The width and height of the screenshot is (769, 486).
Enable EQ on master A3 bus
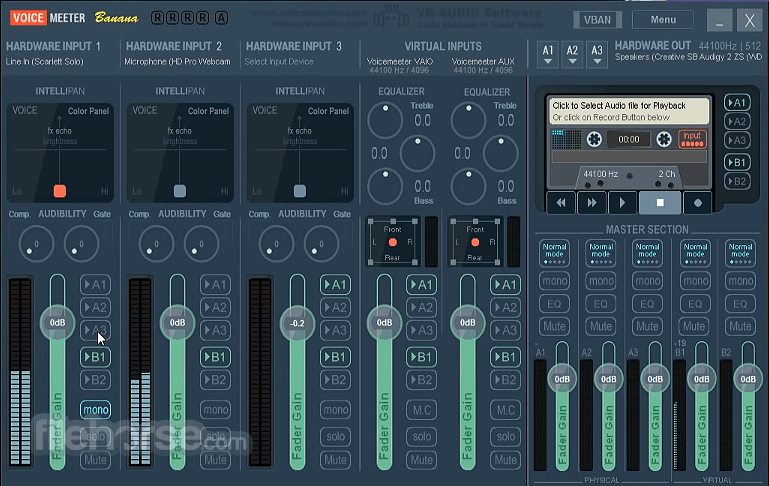pos(647,304)
